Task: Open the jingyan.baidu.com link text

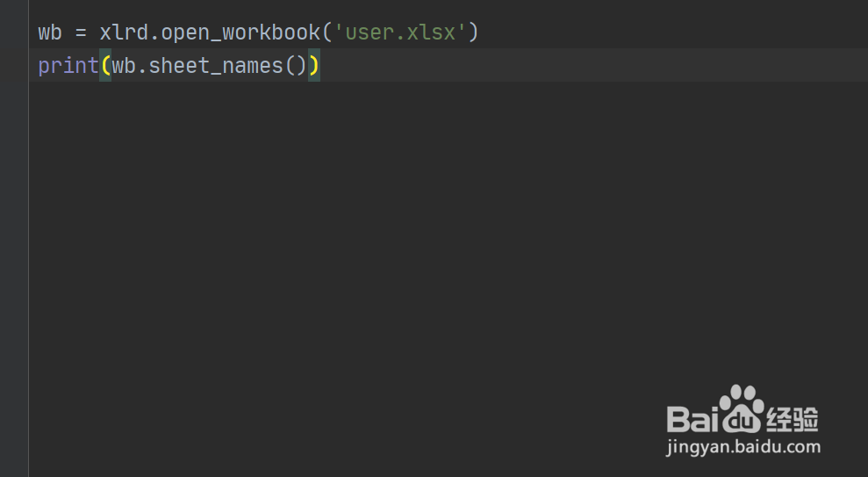Action: (743, 446)
